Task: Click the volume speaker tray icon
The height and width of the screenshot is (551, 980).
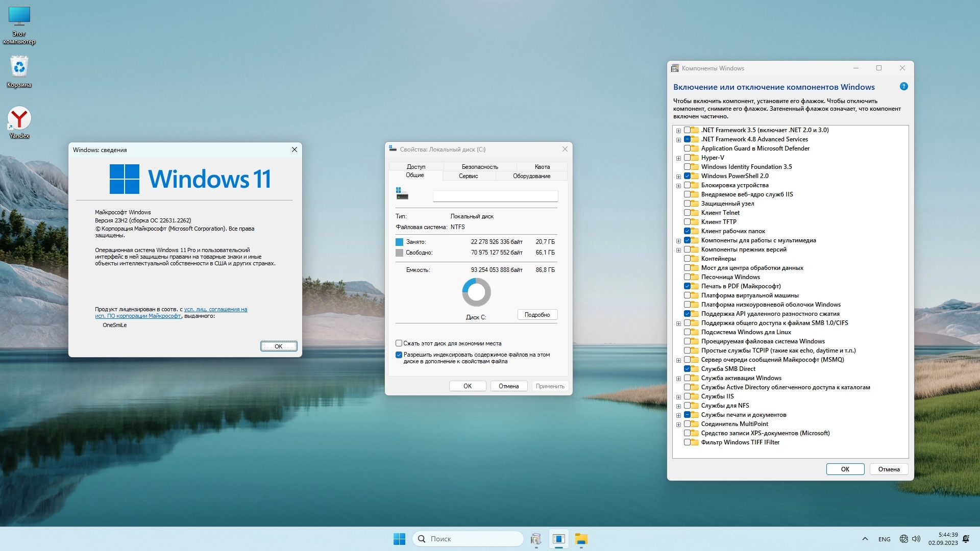Action: [916, 539]
